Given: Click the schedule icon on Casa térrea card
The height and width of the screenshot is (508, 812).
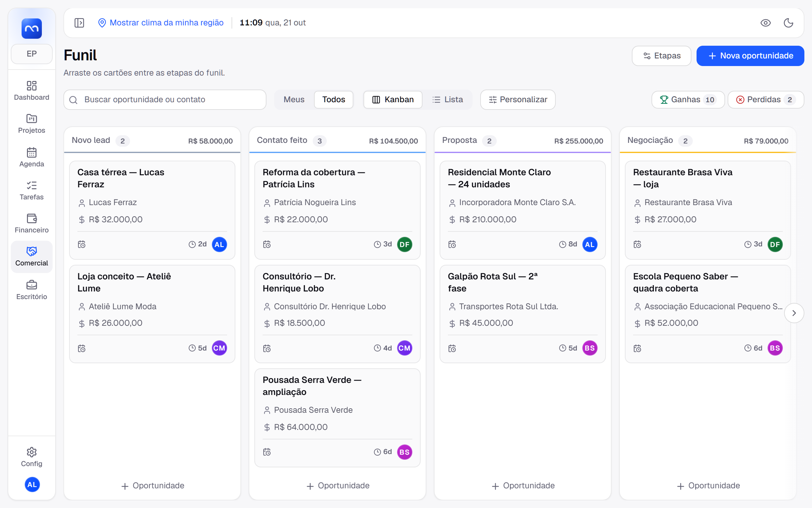Looking at the screenshot, I should coord(82,244).
